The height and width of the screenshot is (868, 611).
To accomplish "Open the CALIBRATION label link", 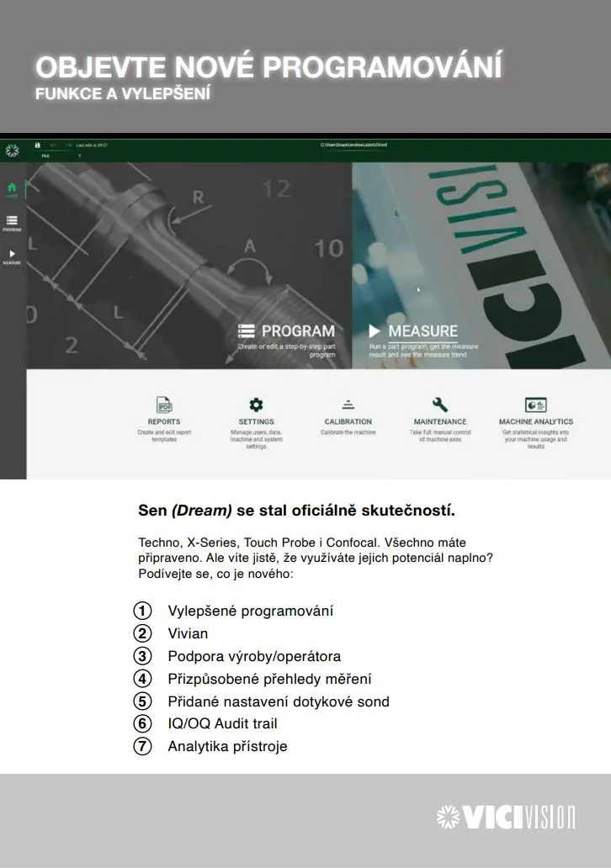I will click(348, 422).
